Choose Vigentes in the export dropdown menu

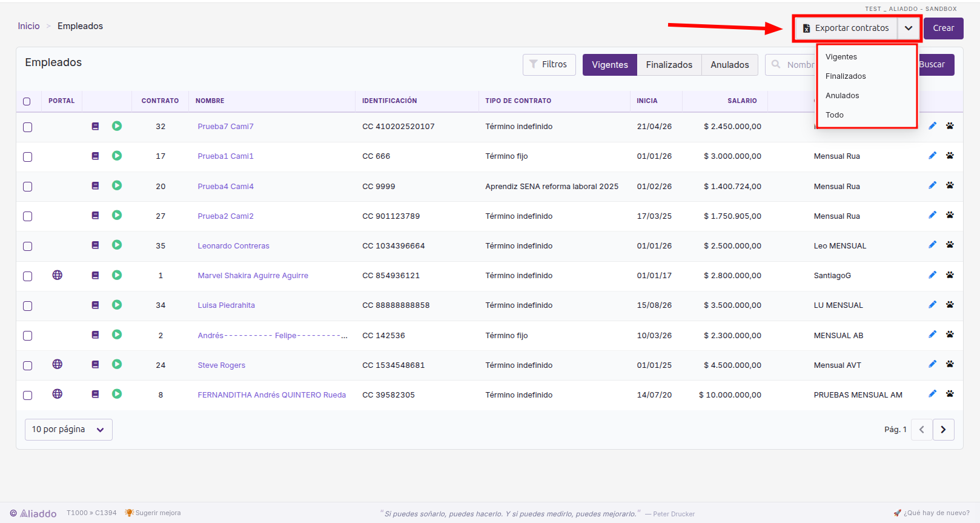click(x=867, y=57)
